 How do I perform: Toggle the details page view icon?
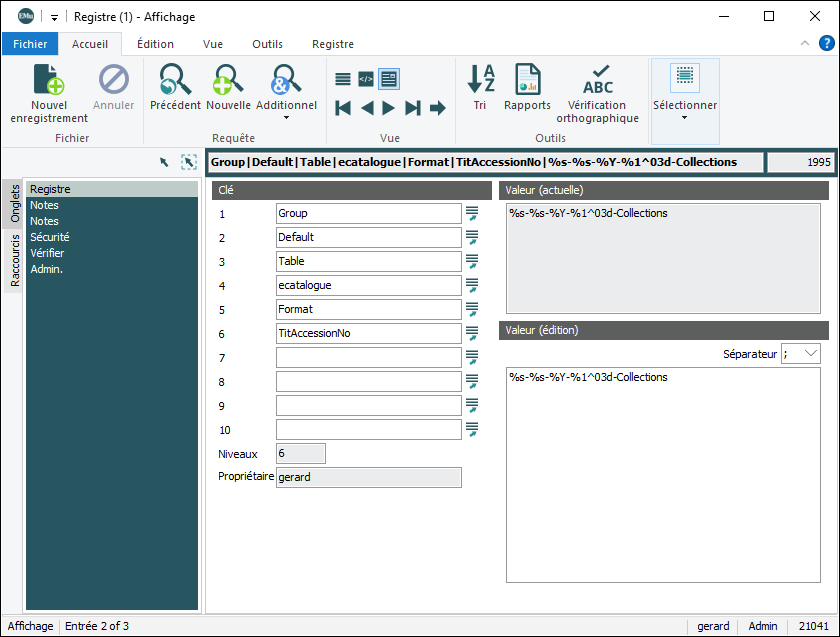(389, 79)
